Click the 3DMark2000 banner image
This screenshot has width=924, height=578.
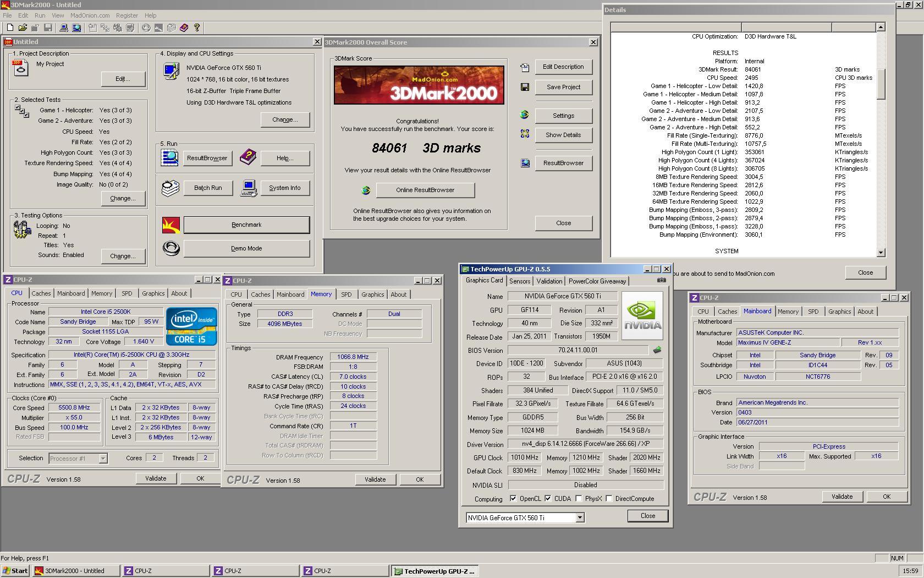pyautogui.click(x=419, y=85)
